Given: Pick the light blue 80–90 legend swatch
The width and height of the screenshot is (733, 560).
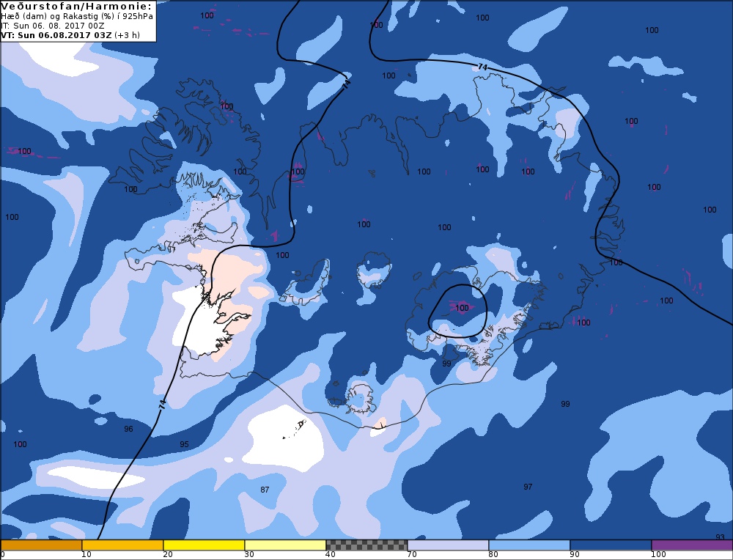Looking at the screenshot, I should [x=529, y=545].
